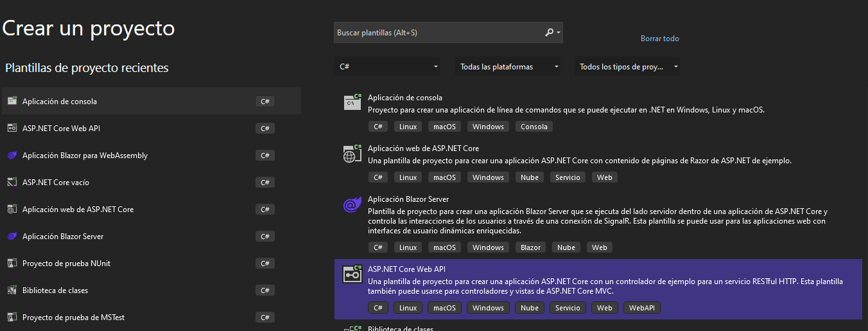Click the ASP.NET Core vacío icon in recent templates

coord(12,182)
